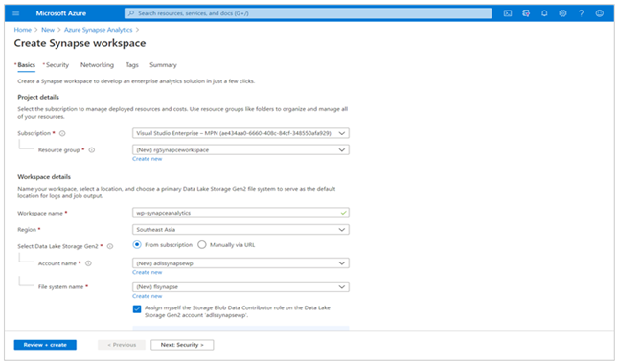Open the help question mark
The height and width of the screenshot is (364, 618).
(581, 13)
